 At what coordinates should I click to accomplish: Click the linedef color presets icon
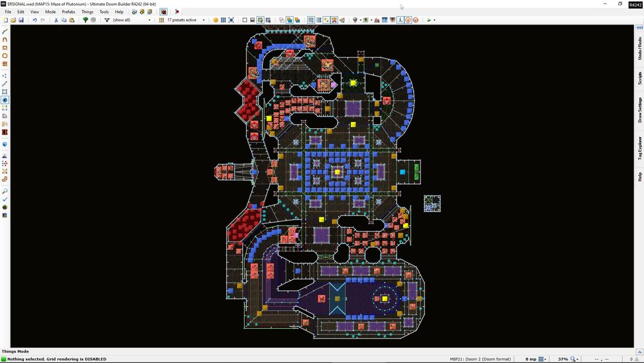(x=162, y=20)
